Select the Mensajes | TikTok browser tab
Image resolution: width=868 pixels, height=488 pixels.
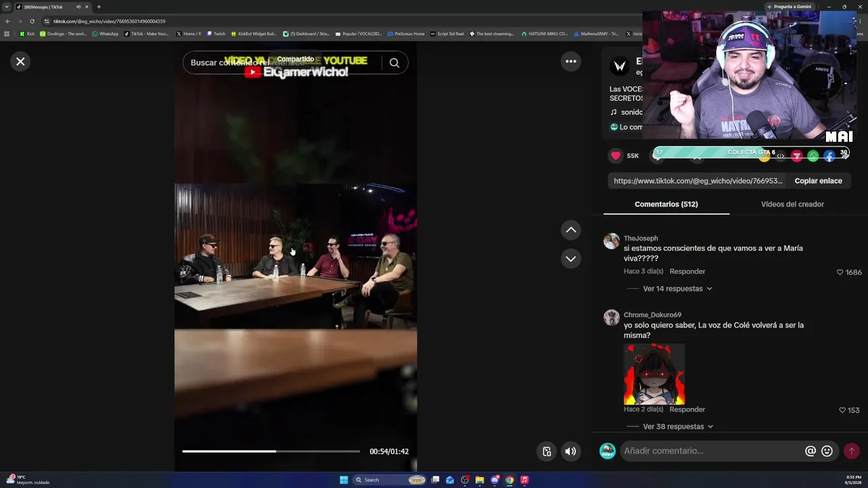click(53, 7)
